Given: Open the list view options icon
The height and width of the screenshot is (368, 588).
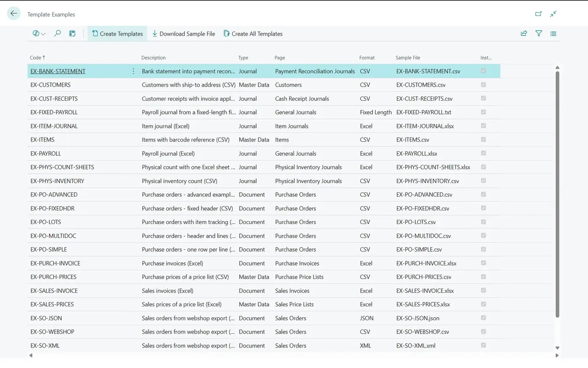Looking at the screenshot, I should (x=553, y=34).
